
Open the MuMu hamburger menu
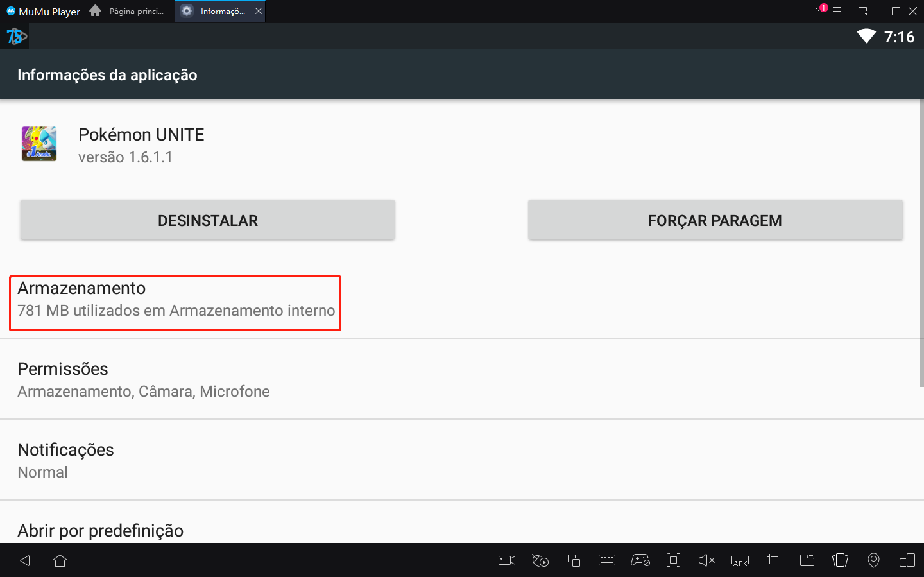pos(837,12)
